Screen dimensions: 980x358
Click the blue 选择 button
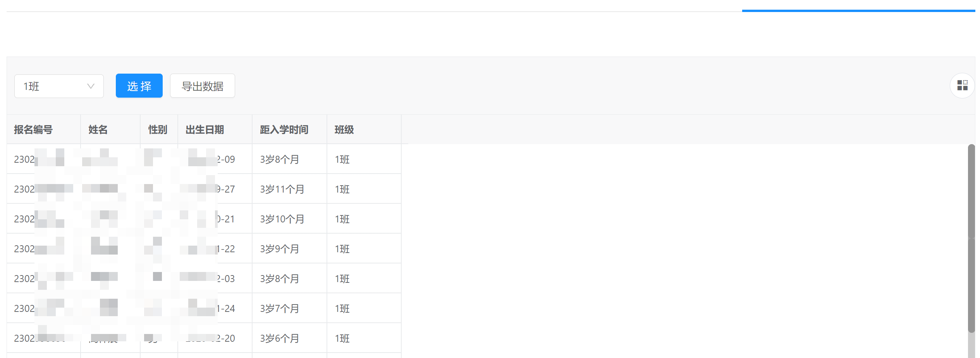tap(139, 86)
